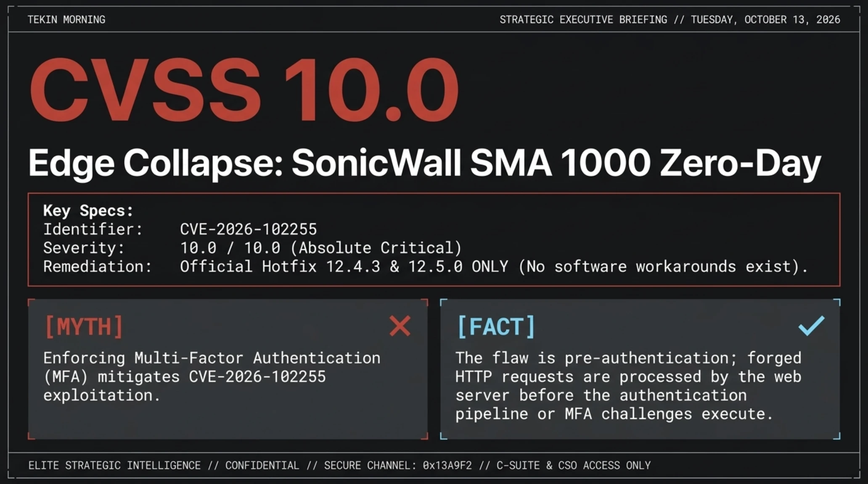868x484 pixels.
Task: Click the "Key Specs:" label
Action: [88, 210]
